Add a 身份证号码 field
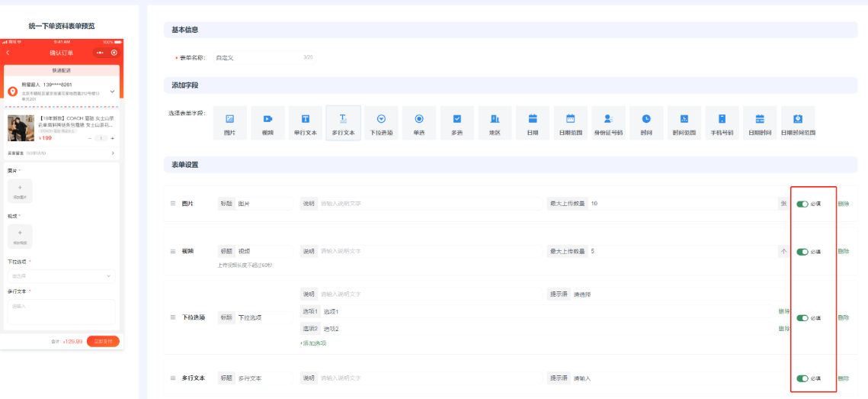This screenshot has height=399, width=868. pos(608,123)
